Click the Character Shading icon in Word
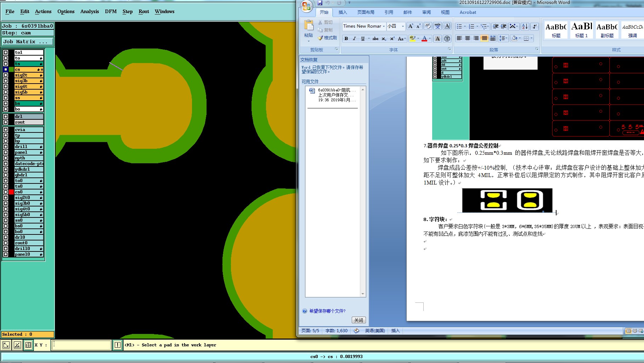The image size is (644, 363). (x=437, y=39)
